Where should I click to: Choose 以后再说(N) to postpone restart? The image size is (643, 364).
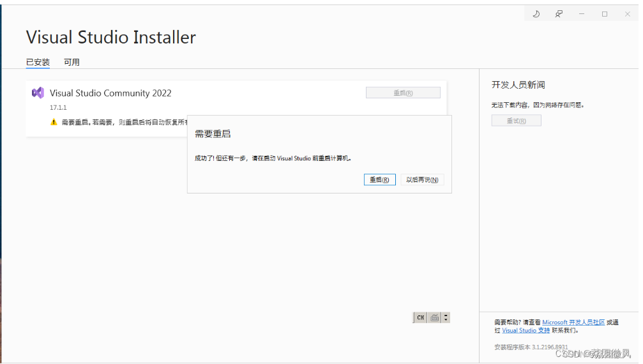(422, 179)
